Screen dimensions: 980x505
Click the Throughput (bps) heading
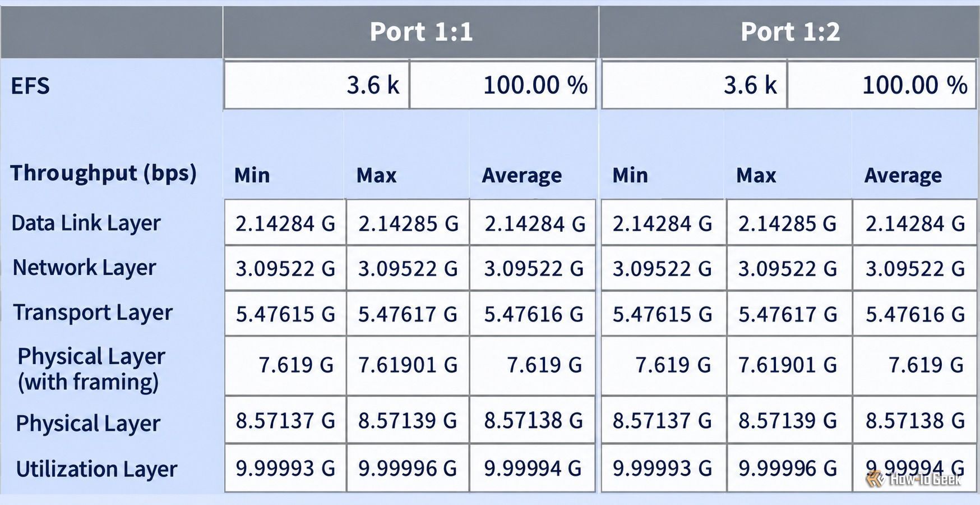coord(104,173)
